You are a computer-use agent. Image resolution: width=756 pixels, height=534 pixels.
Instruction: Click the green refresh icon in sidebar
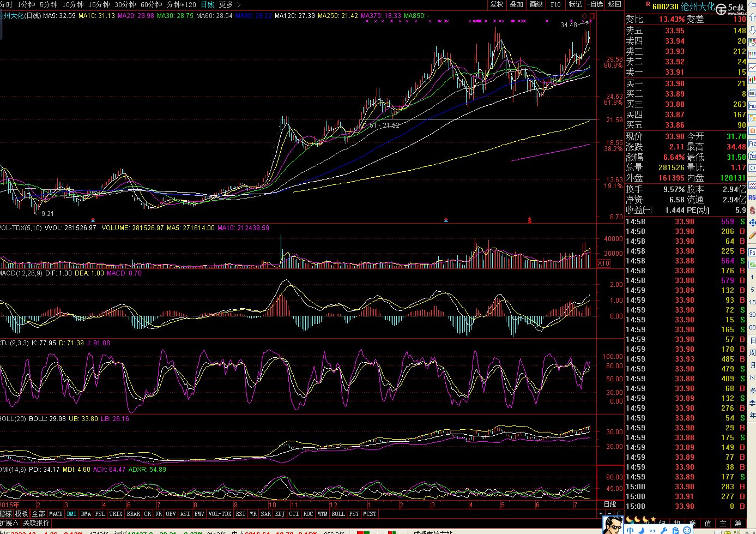[x=752, y=265]
